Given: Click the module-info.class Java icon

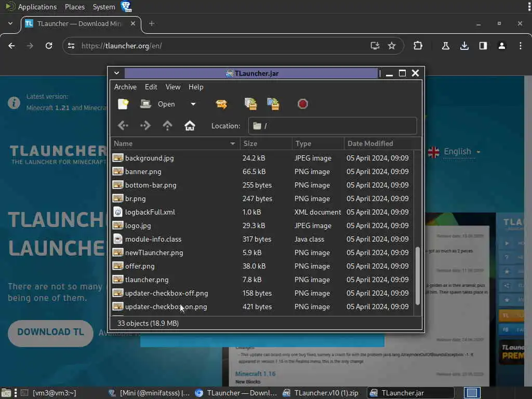Looking at the screenshot, I should click(118, 239).
